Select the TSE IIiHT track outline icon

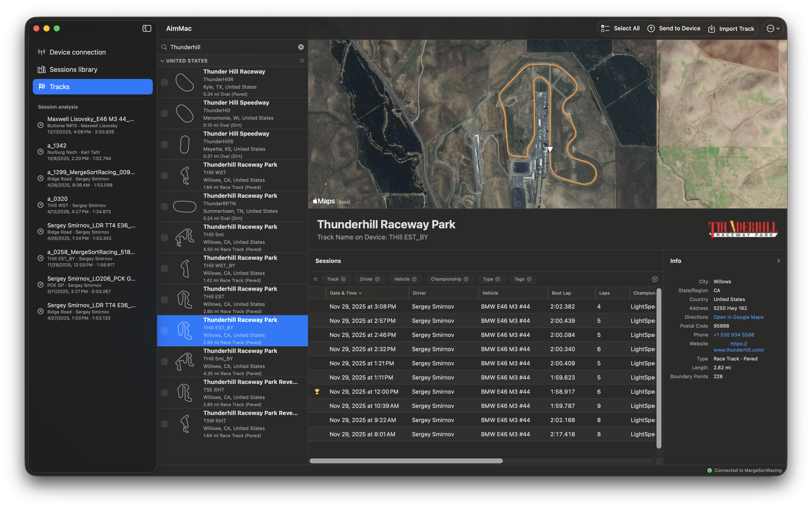point(185,393)
